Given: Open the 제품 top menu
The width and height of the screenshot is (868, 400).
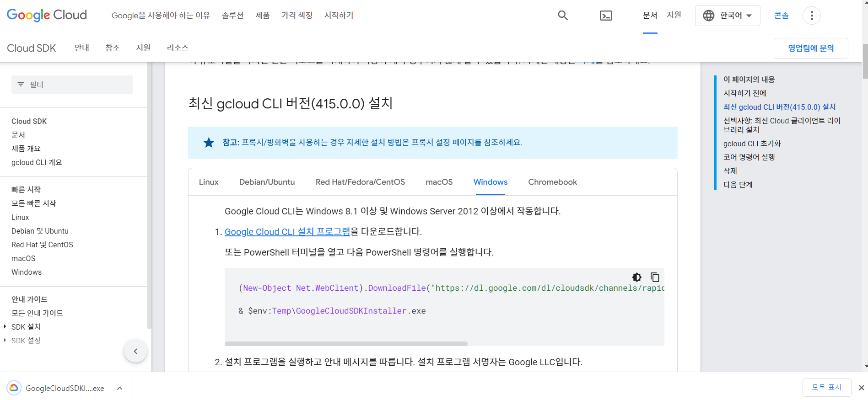Looking at the screenshot, I should (262, 16).
